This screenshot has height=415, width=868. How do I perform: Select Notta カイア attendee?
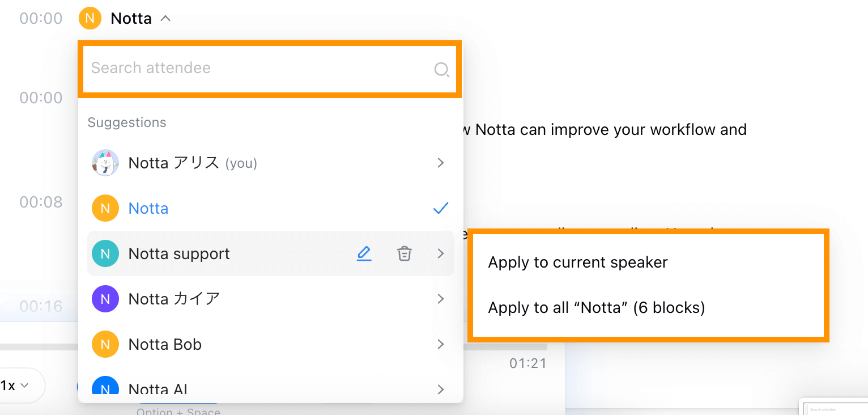coord(270,299)
